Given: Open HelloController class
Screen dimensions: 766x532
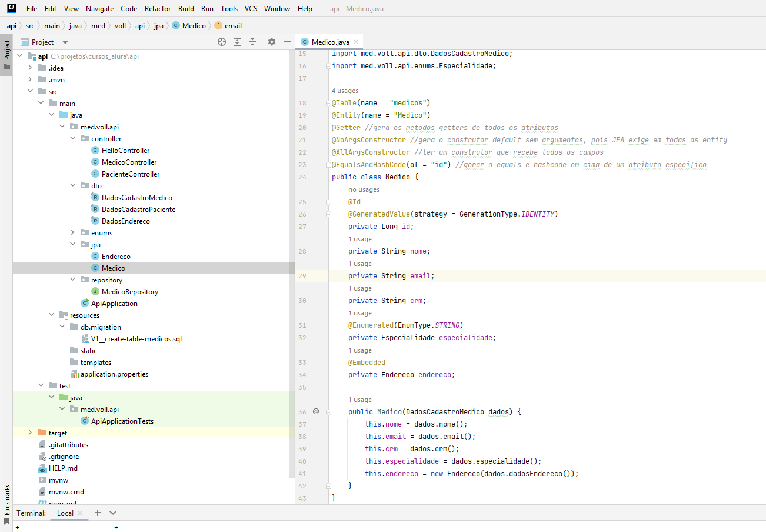Looking at the screenshot, I should tap(125, 151).
